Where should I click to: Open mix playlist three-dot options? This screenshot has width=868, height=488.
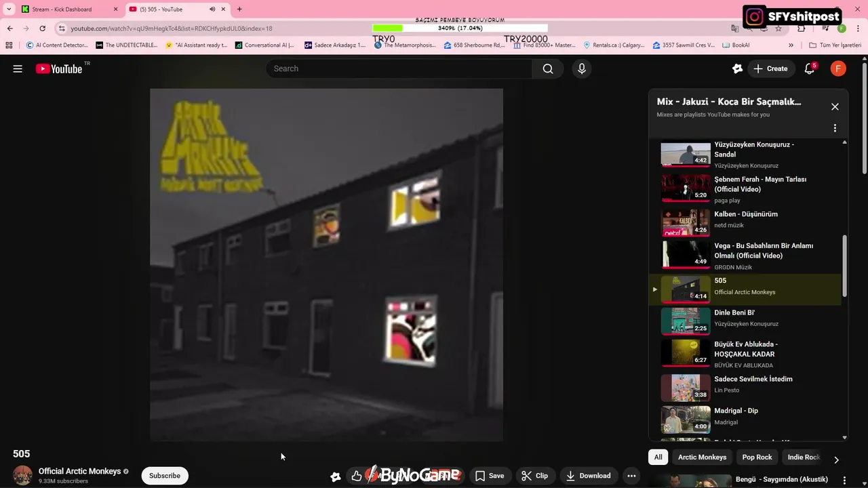(835, 128)
